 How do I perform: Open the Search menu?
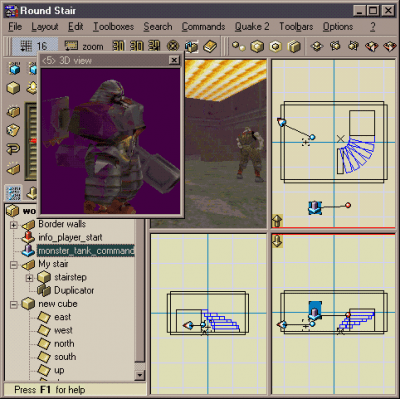point(158,27)
